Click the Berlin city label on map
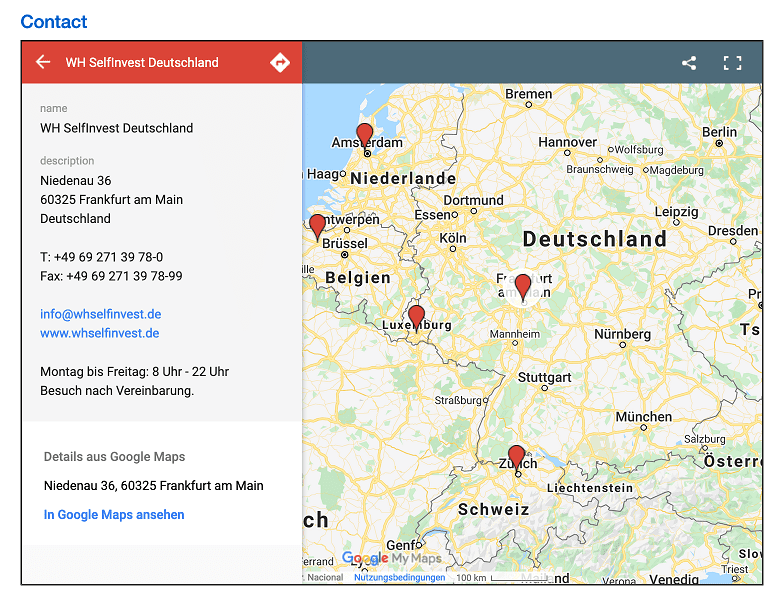781x604 pixels. pos(719,132)
